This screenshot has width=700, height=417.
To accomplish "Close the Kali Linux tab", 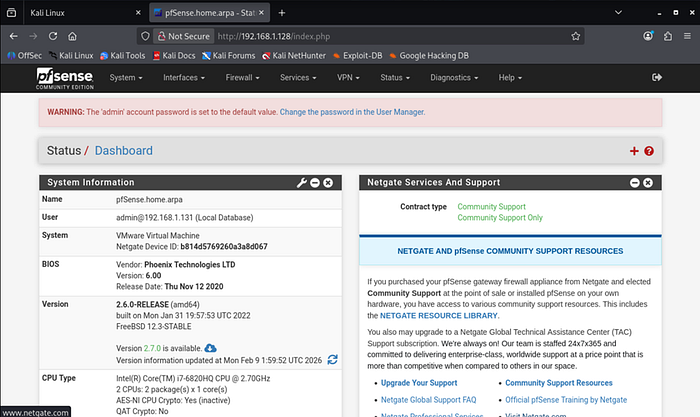I will 138,13.
